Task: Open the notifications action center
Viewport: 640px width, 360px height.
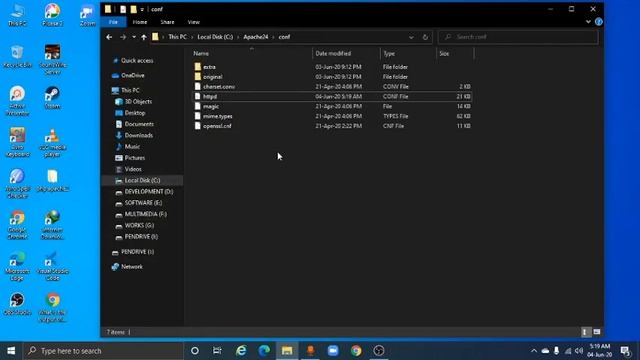Action: [x=625, y=351]
